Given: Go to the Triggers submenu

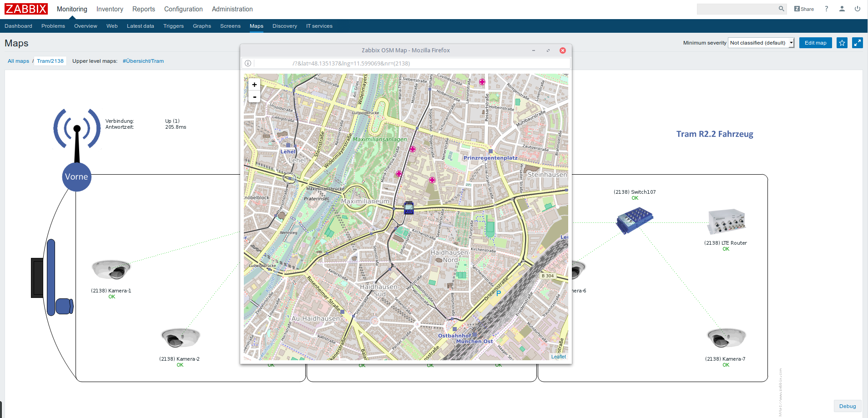Looking at the screenshot, I should (x=173, y=26).
